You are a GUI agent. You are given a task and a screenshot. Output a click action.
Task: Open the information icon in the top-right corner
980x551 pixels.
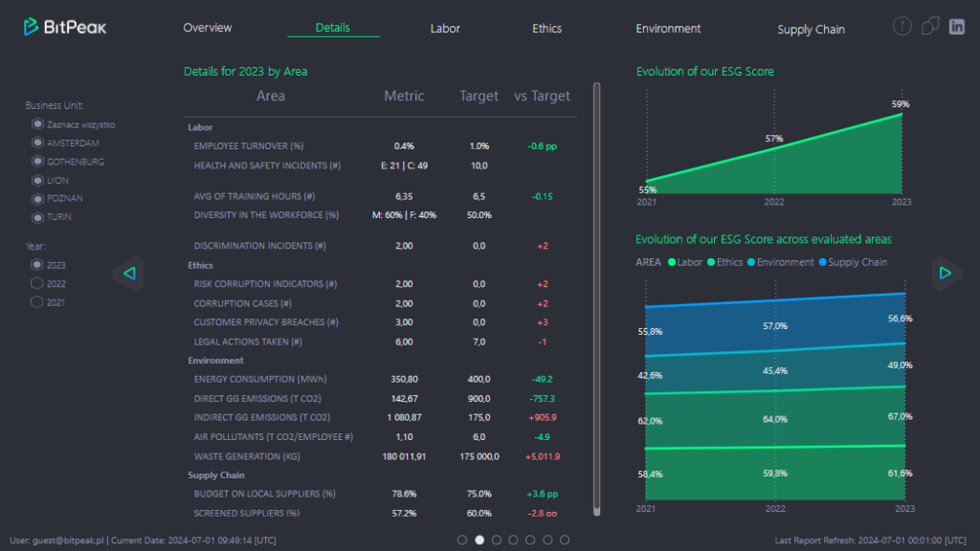pyautogui.click(x=902, y=27)
